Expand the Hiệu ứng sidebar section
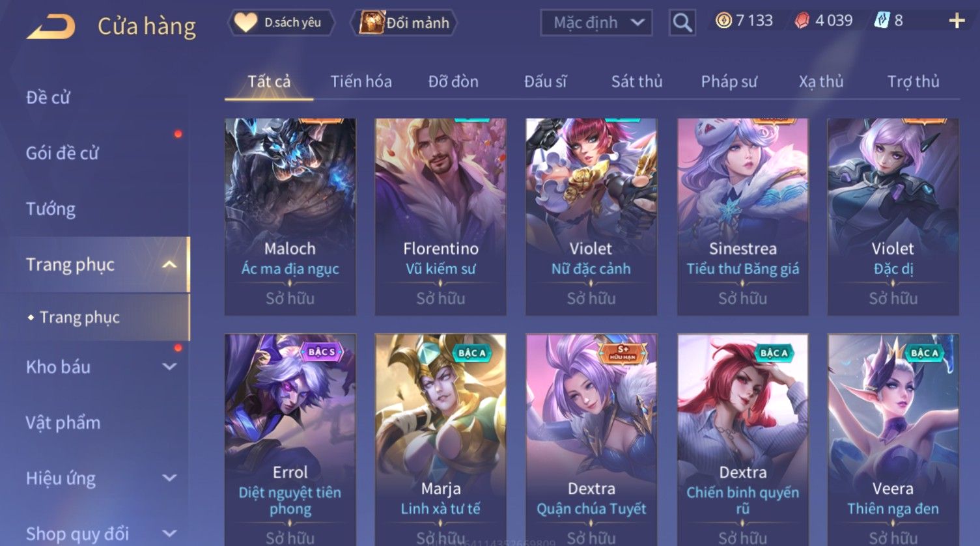The height and width of the screenshot is (546, 980). click(169, 478)
